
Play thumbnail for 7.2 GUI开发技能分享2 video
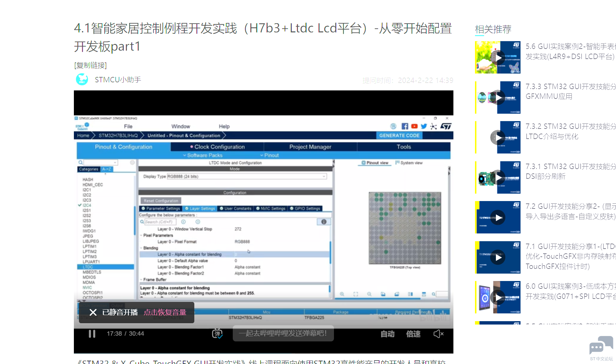click(498, 217)
